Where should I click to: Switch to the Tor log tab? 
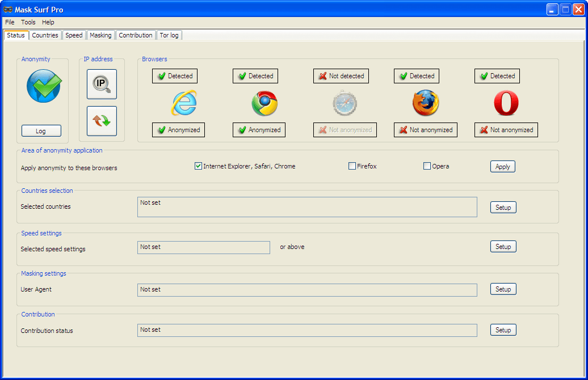coord(169,35)
